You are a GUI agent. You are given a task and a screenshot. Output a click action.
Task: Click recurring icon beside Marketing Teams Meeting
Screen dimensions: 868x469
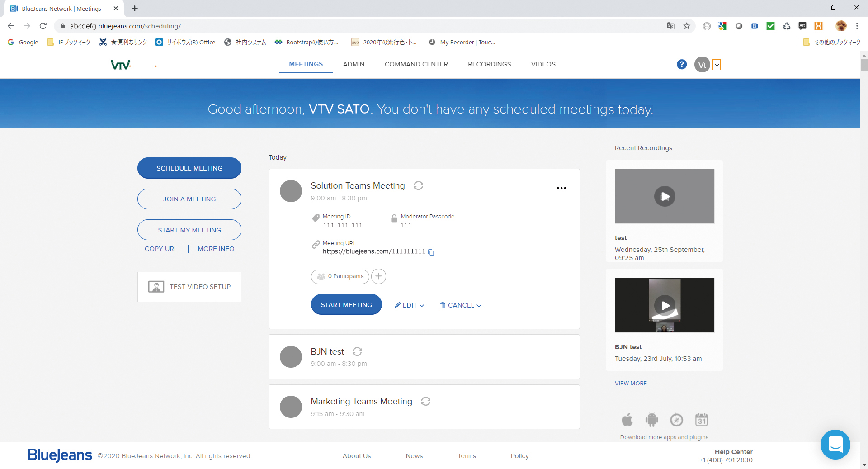click(x=425, y=401)
